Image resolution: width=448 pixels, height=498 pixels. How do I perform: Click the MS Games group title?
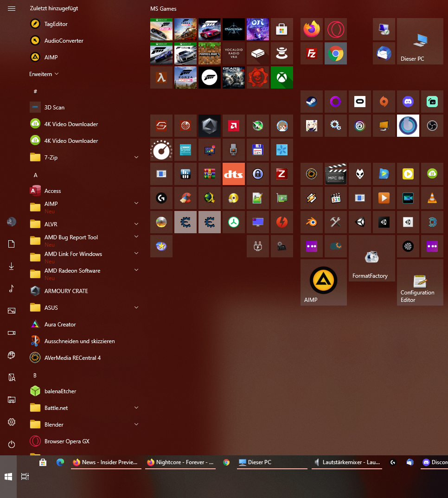pyautogui.click(x=163, y=9)
